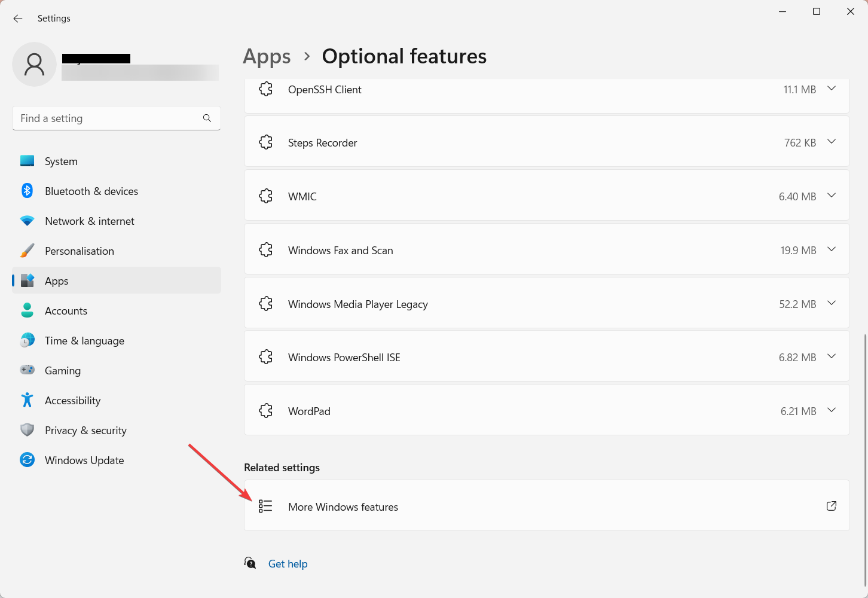The width and height of the screenshot is (868, 598).
Task: Click the Find a setting search box
Action: [117, 118]
